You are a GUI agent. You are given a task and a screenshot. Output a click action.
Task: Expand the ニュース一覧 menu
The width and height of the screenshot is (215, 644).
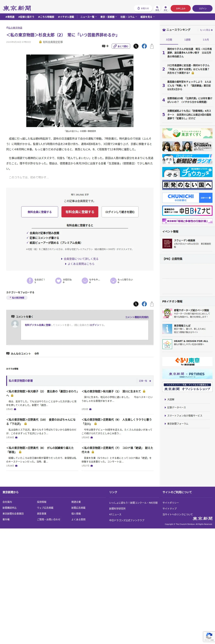coord(88,17)
